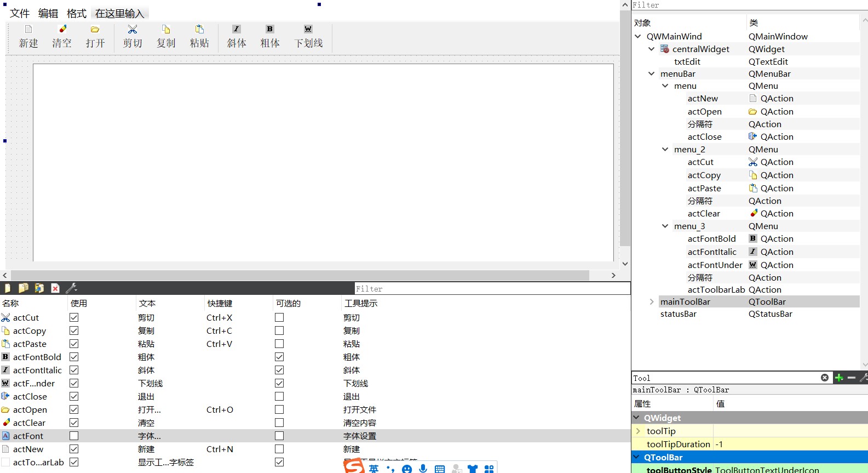Uncheck 使用 checkbox for actCut
This screenshot has height=473, width=868.
(x=74, y=317)
